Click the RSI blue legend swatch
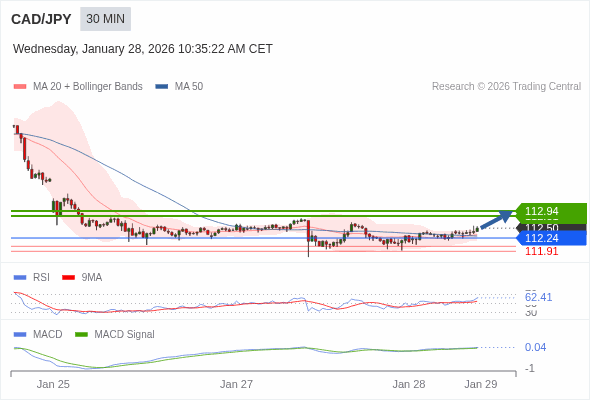This screenshot has height=400, width=590. 20,278
